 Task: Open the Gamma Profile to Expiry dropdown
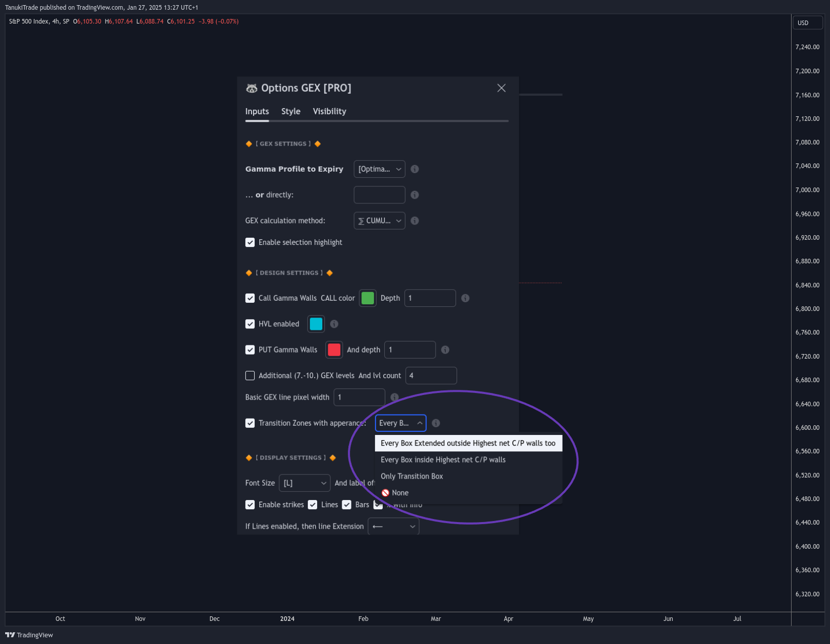(380, 169)
